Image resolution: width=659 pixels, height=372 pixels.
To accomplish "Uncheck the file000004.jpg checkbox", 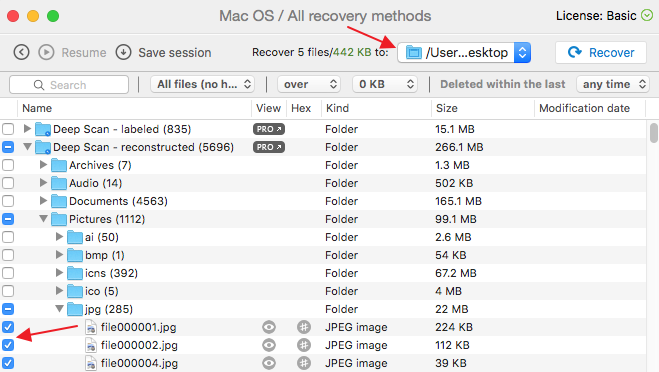I will [x=8, y=363].
